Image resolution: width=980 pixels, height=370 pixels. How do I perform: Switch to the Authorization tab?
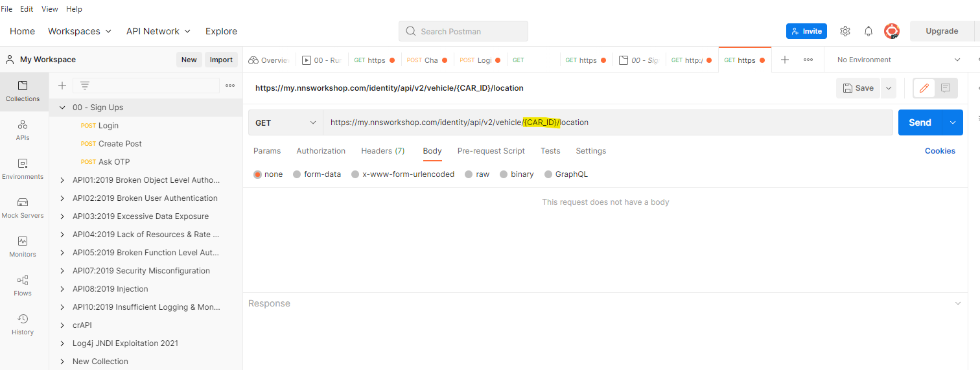pos(321,151)
